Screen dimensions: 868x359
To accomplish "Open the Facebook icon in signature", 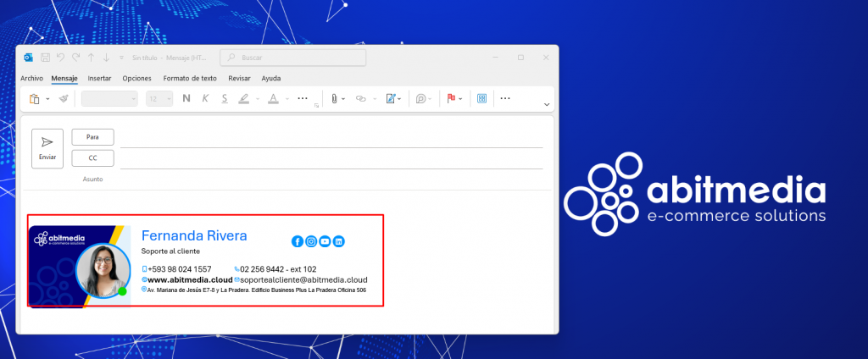I will [x=298, y=241].
